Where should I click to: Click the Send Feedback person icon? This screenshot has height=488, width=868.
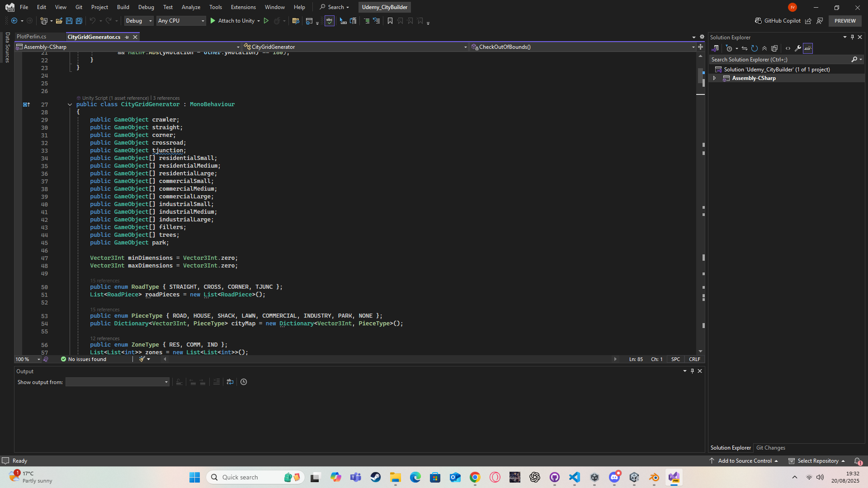click(820, 21)
